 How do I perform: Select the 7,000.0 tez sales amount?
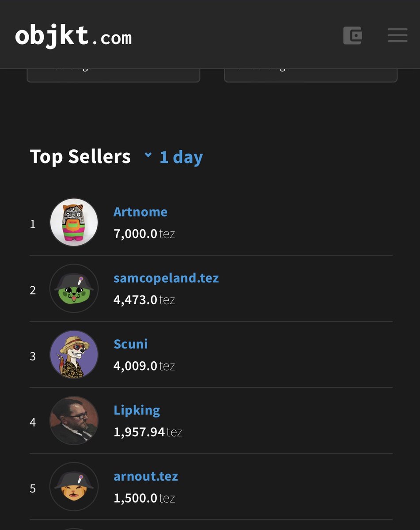[x=144, y=234]
